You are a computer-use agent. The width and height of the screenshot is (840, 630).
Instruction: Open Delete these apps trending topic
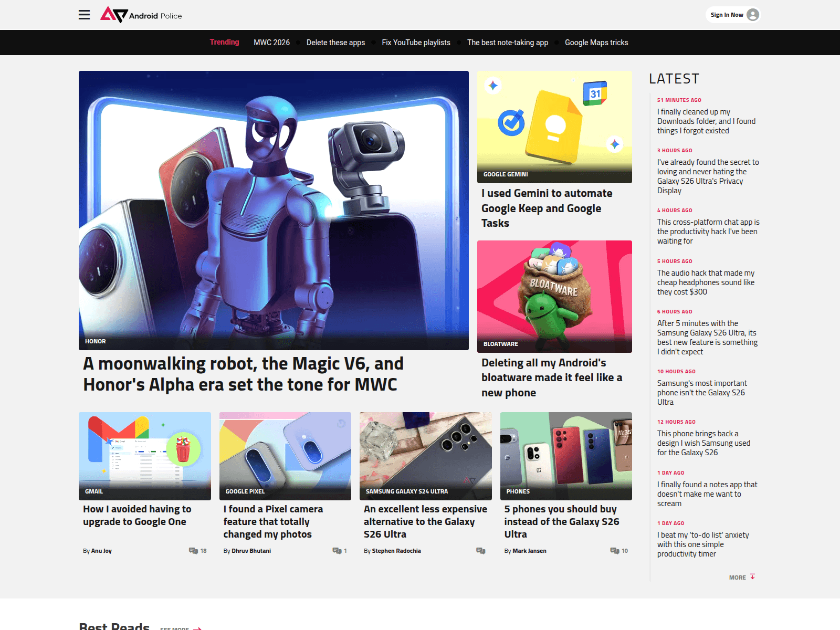click(x=335, y=43)
